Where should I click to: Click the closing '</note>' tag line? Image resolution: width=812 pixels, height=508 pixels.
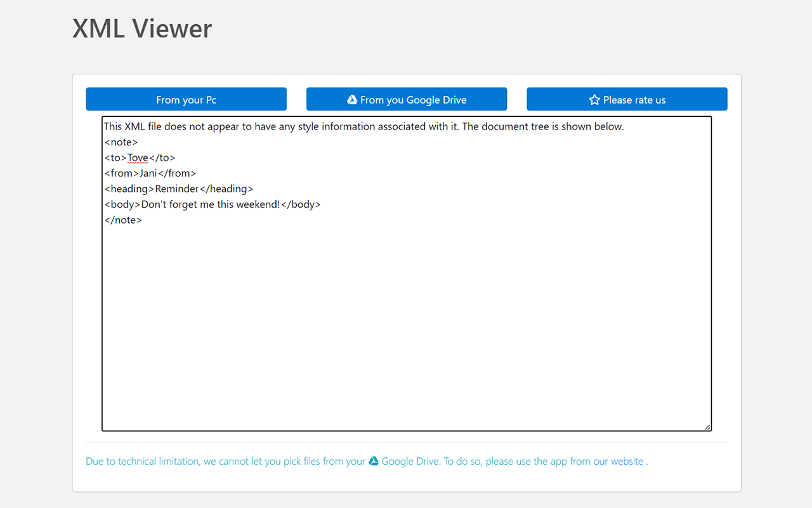pyautogui.click(x=123, y=220)
